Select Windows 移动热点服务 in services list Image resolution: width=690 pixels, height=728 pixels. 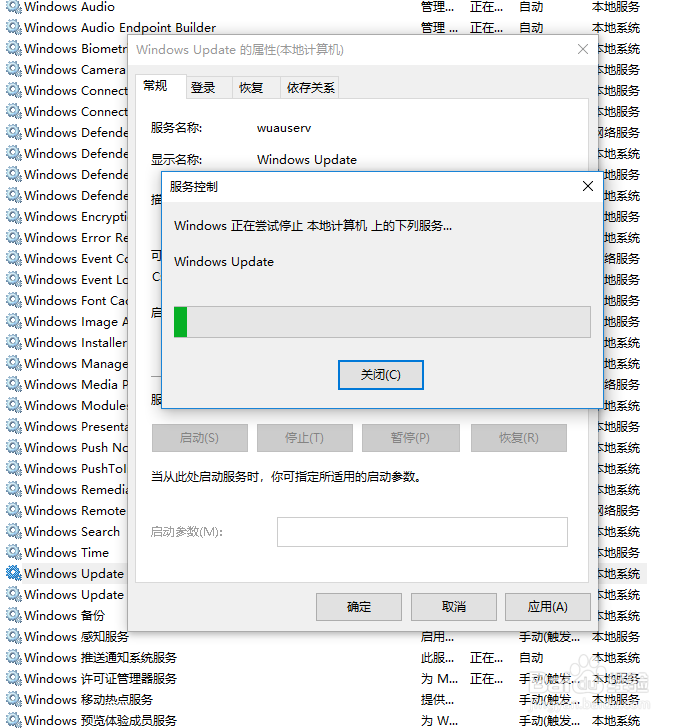click(x=88, y=699)
